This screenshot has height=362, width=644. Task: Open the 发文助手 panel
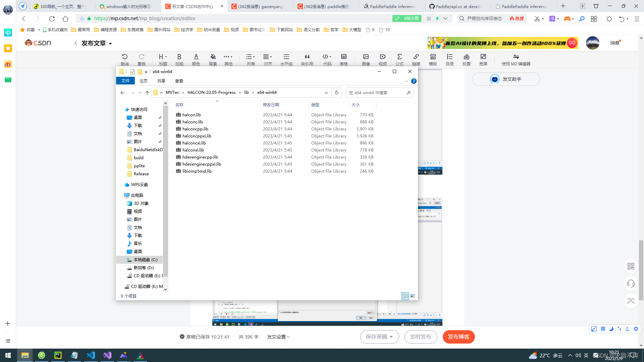[506, 79]
